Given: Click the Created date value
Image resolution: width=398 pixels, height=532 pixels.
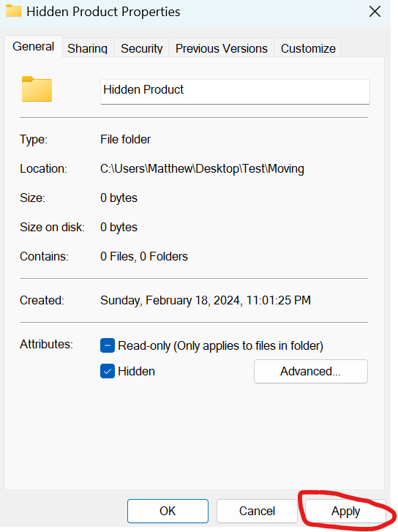Looking at the screenshot, I should tap(206, 300).
